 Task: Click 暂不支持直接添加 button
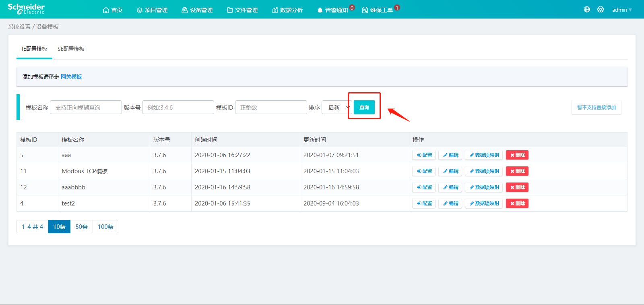click(596, 107)
